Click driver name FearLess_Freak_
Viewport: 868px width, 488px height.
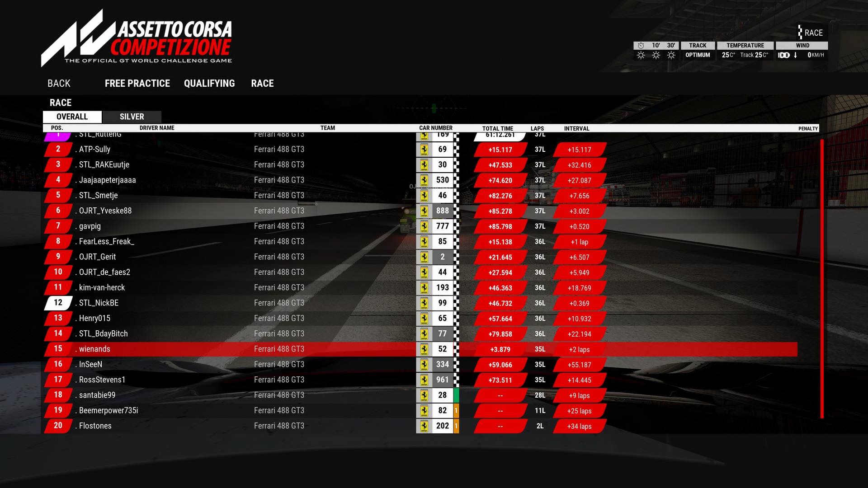pyautogui.click(x=106, y=242)
